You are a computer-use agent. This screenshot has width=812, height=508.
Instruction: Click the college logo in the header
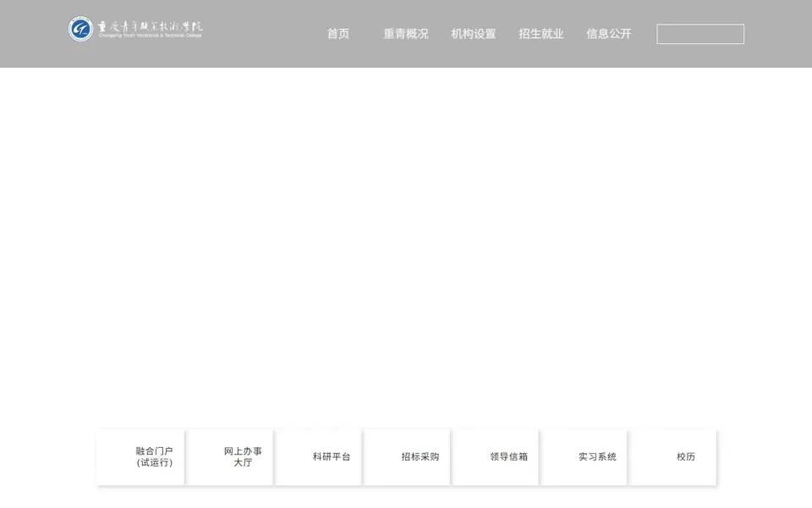pyautogui.click(x=135, y=29)
